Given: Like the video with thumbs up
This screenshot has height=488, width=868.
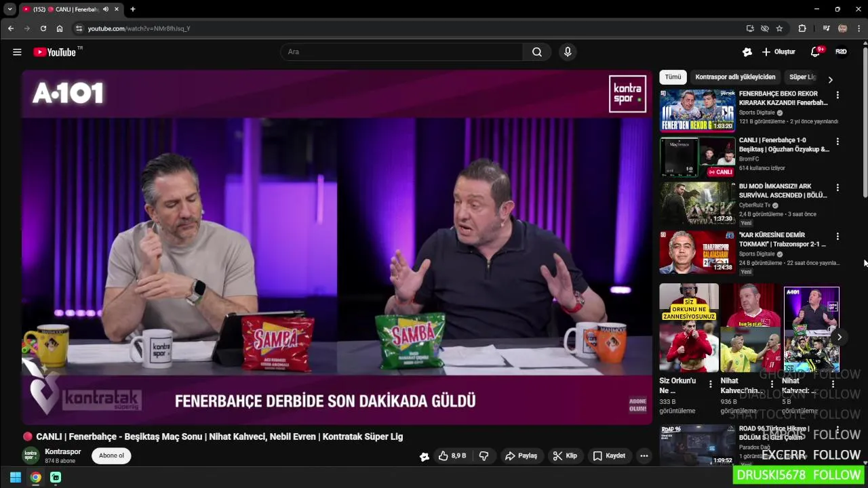Looking at the screenshot, I should (x=452, y=456).
